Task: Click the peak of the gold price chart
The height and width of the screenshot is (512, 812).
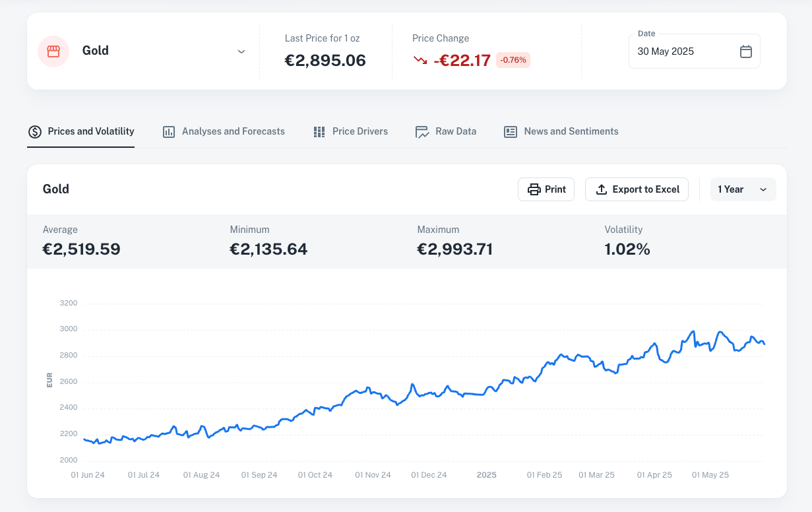Action: click(693, 329)
